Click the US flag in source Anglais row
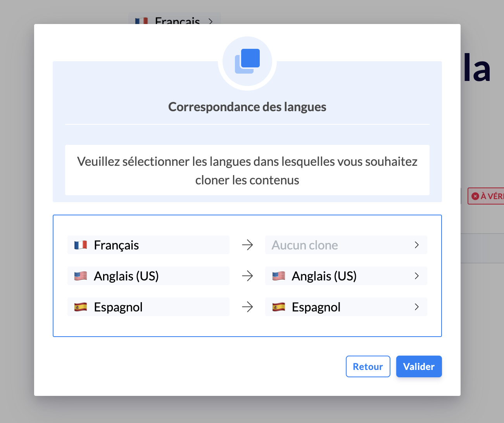Screen dimensions: 504x423 (81, 276)
